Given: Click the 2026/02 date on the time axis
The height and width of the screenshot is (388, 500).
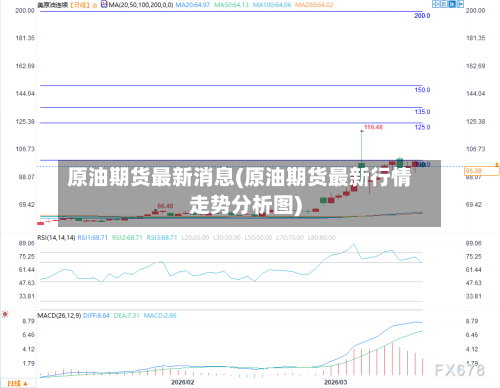Looking at the screenshot, I should click(183, 382).
